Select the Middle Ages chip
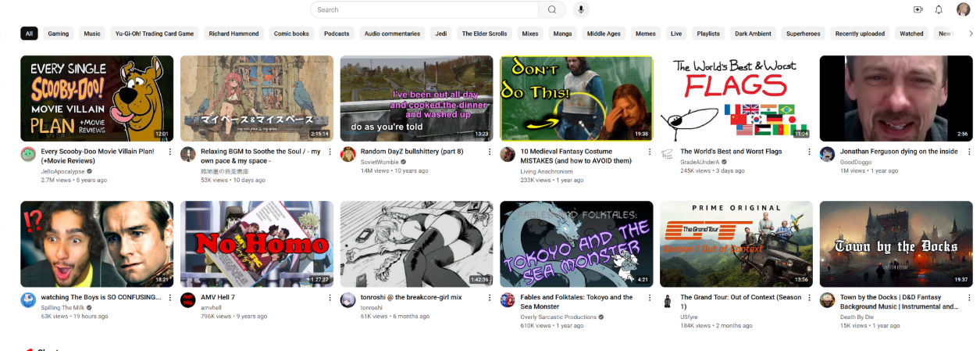This screenshot has height=351, width=980. pos(604,34)
